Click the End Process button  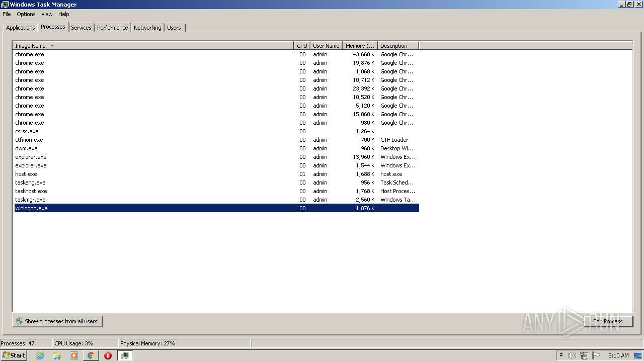[608, 321]
